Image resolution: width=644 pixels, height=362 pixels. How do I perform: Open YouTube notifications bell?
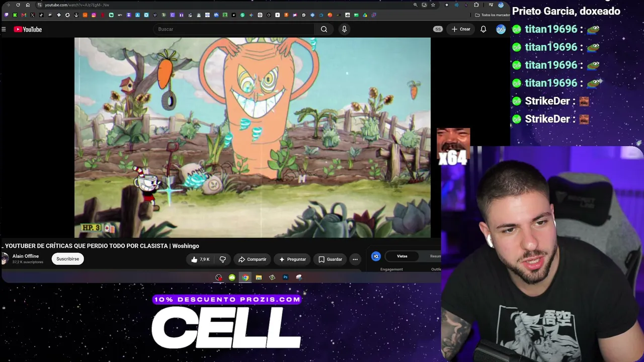pyautogui.click(x=483, y=29)
